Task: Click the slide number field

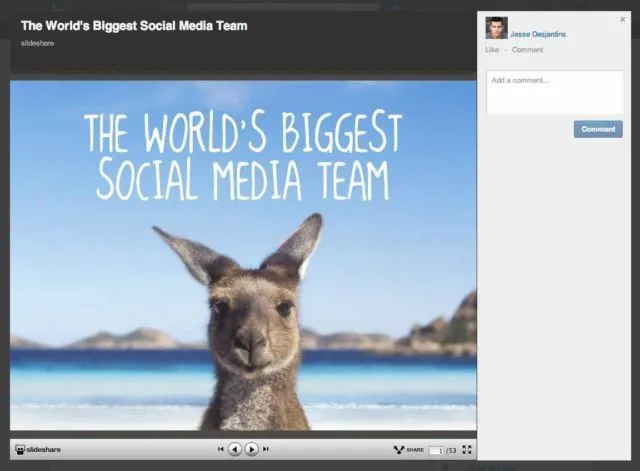Action: coord(436,450)
